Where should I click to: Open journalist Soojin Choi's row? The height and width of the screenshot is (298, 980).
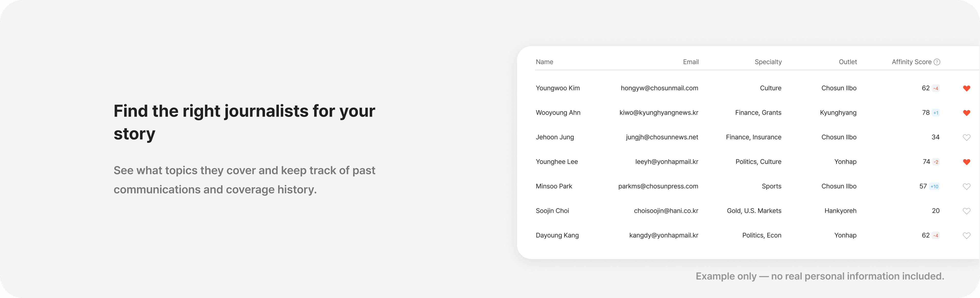tap(552, 211)
